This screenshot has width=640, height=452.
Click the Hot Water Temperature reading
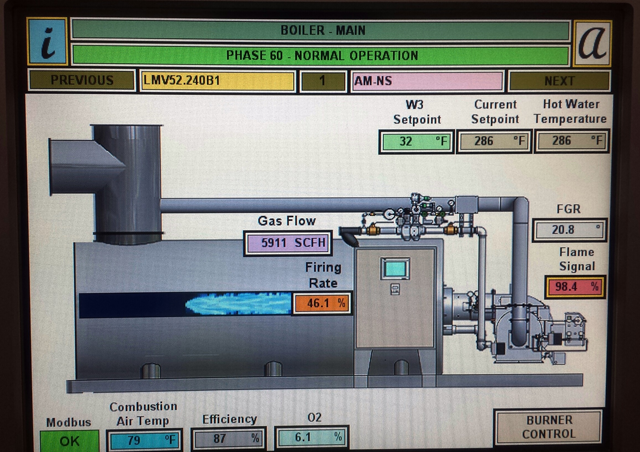click(x=571, y=142)
